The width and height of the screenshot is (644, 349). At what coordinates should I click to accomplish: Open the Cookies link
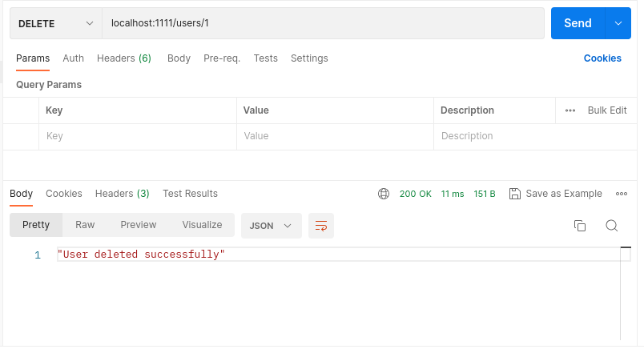[602, 58]
